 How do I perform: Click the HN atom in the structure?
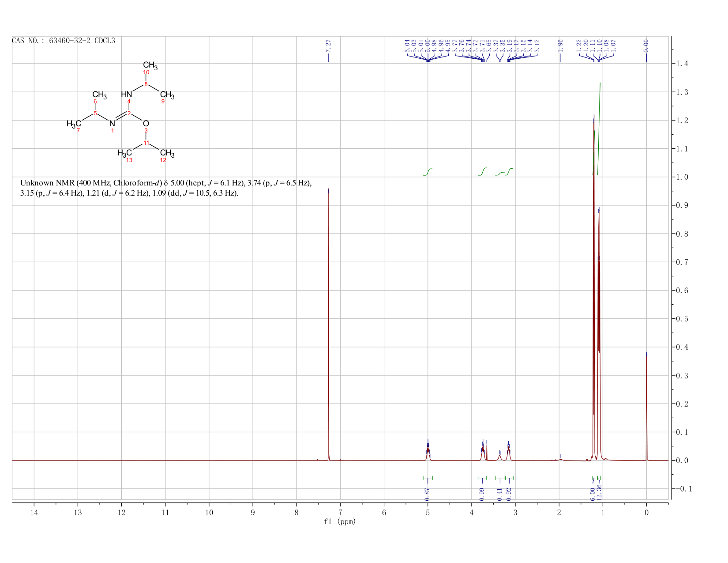pyautogui.click(x=127, y=94)
